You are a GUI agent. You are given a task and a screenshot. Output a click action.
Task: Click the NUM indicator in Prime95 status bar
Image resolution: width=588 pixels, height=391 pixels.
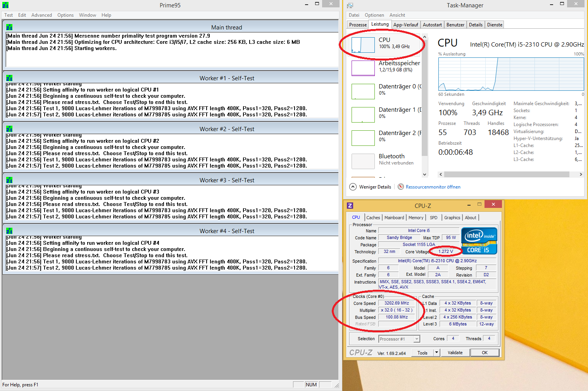click(x=311, y=385)
